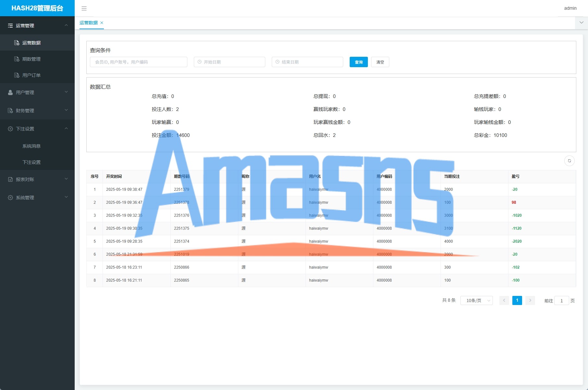The width and height of the screenshot is (588, 390).
Task: Expand the 报表对账 menu chevron
Action: [66, 179]
